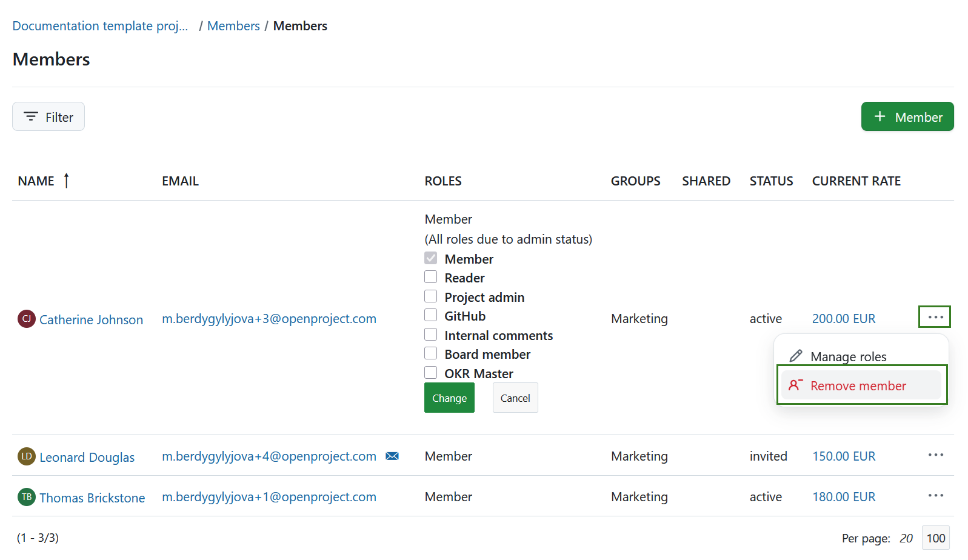Click the 'invited' status for Leonard Douglas
Viewport: 968px width, 560px height.
tap(768, 456)
